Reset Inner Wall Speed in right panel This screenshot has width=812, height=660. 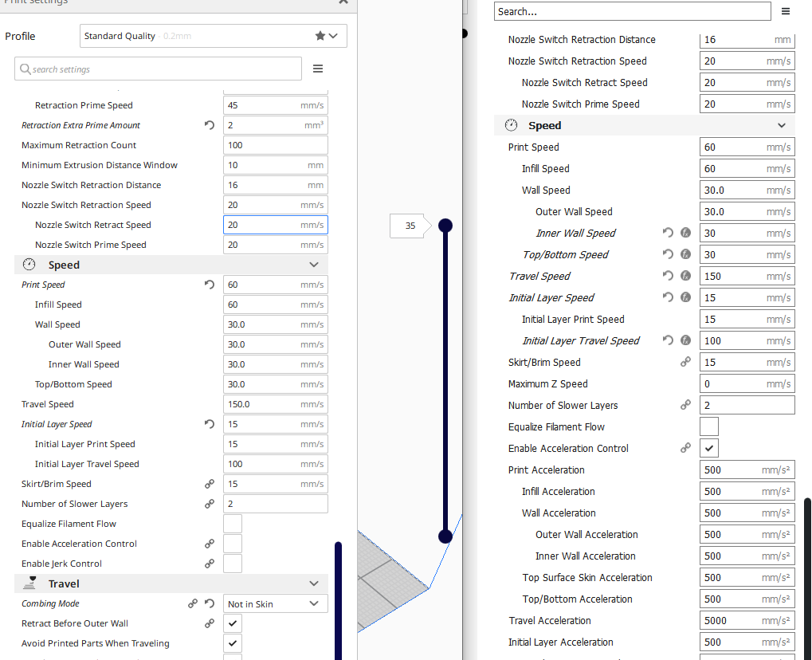click(668, 233)
